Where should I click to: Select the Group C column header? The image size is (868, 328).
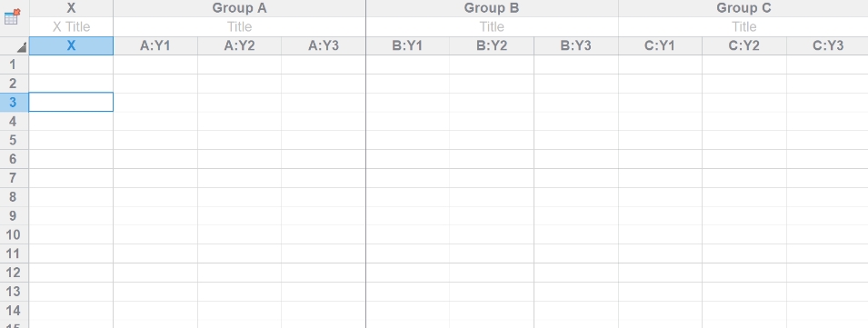coord(743,8)
